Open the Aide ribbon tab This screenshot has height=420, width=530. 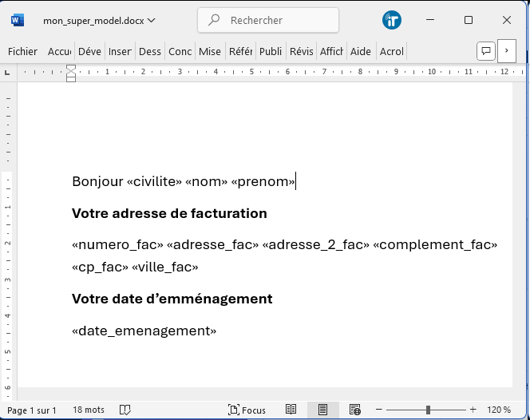(361, 51)
